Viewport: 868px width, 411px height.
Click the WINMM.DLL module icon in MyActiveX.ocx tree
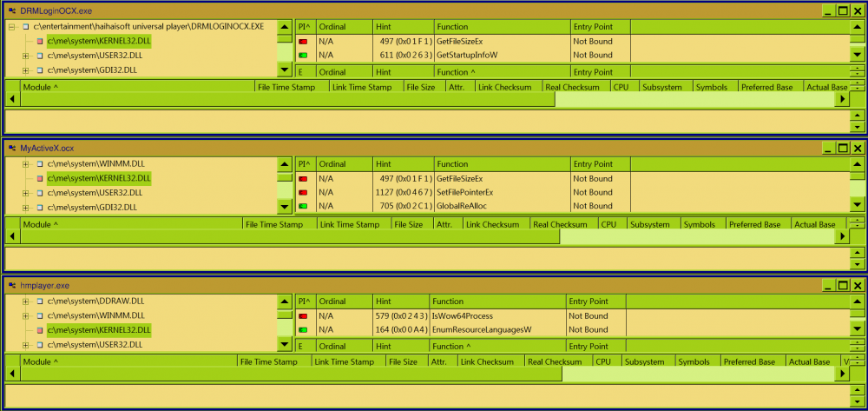click(x=39, y=164)
